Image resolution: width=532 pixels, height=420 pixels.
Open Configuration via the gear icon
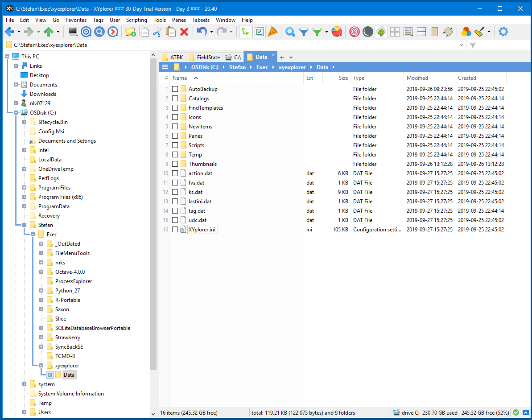tap(503, 32)
